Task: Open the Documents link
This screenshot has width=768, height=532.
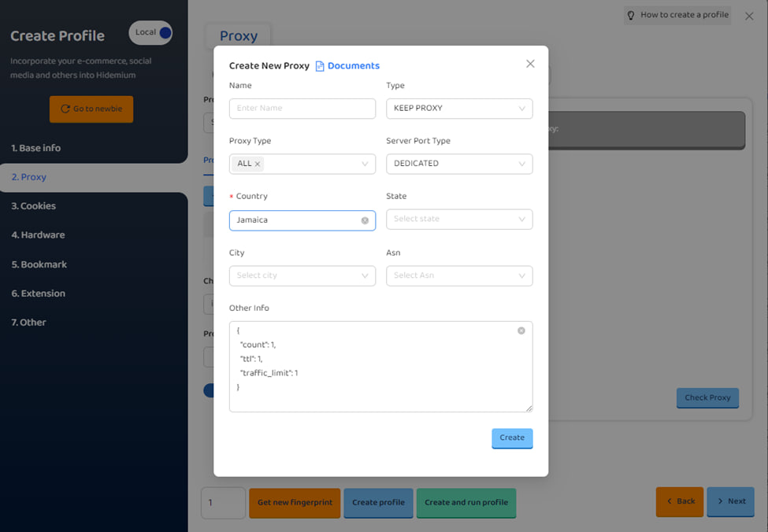Action: [353, 66]
